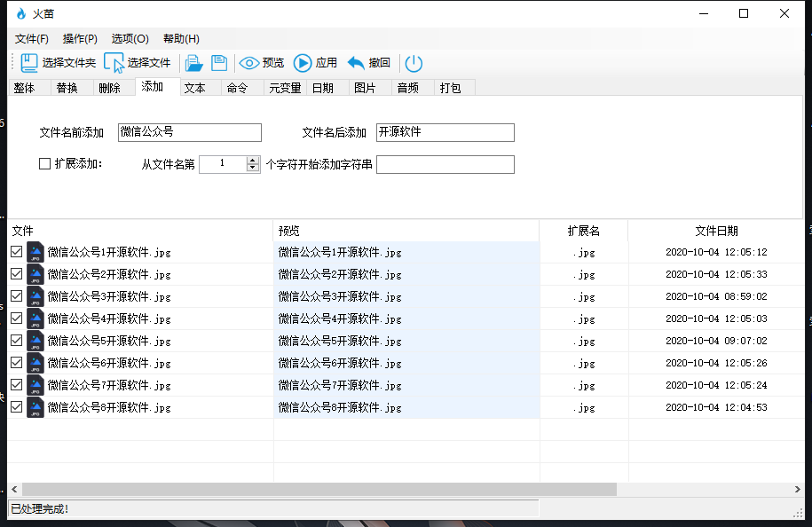812x527 pixels.
Task: Click JPG file icon for 微信公众号3开源软件.jpg
Action: coord(35,296)
